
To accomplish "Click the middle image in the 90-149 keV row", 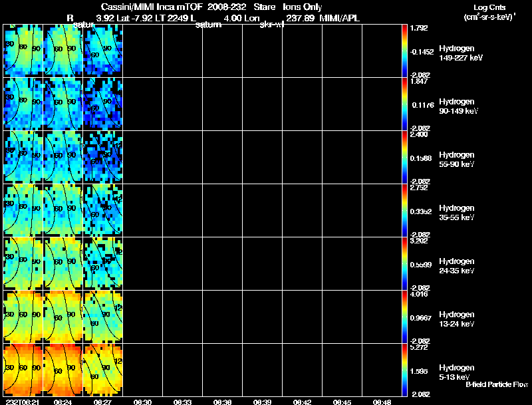I will [63, 103].
